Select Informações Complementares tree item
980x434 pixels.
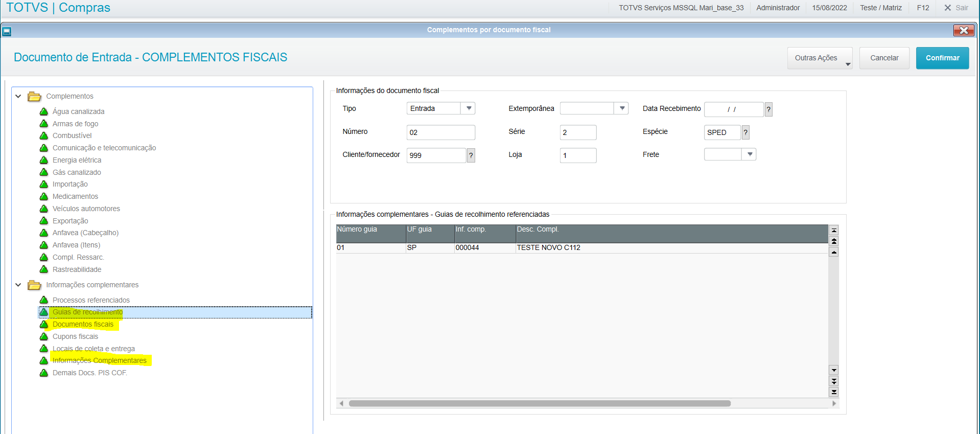[x=99, y=360]
